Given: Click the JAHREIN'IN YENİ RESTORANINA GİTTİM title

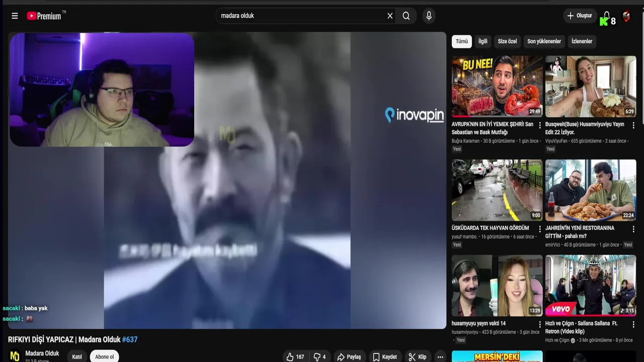Looking at the screenshot, I should [x=580, y=232].
